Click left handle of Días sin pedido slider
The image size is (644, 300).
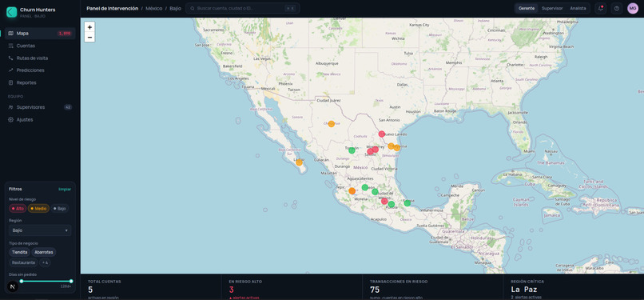pos(22,281)
